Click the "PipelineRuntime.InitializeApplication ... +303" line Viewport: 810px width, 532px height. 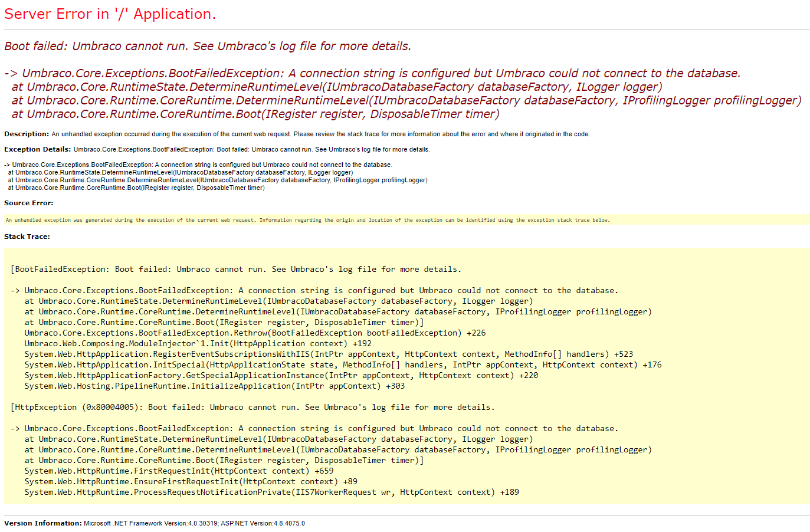tap(215, 386)
